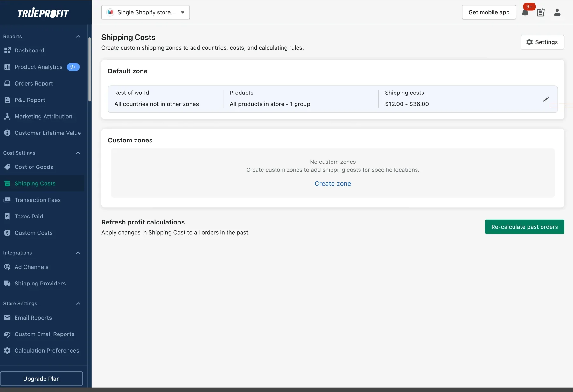This screenshot has width=573, height=392.
Task: Click 'All countries not in other zones' text
Action: 157,104
